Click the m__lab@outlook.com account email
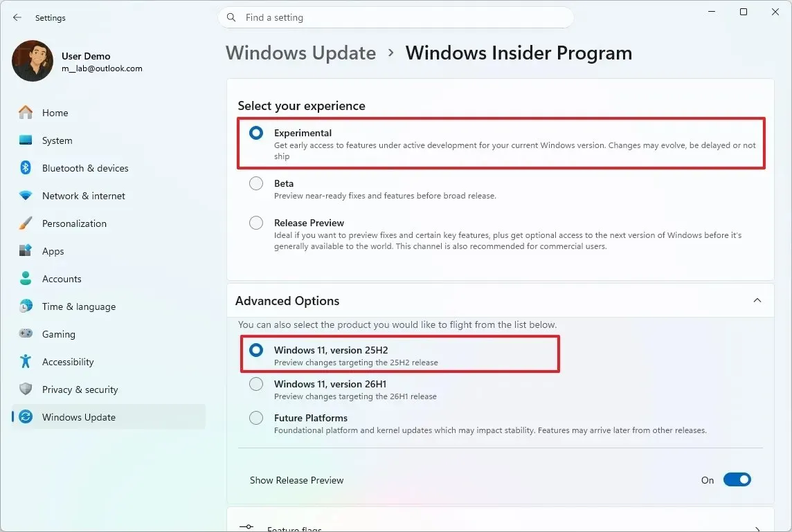This screenshot has width=792, height=532. (102, 68)
